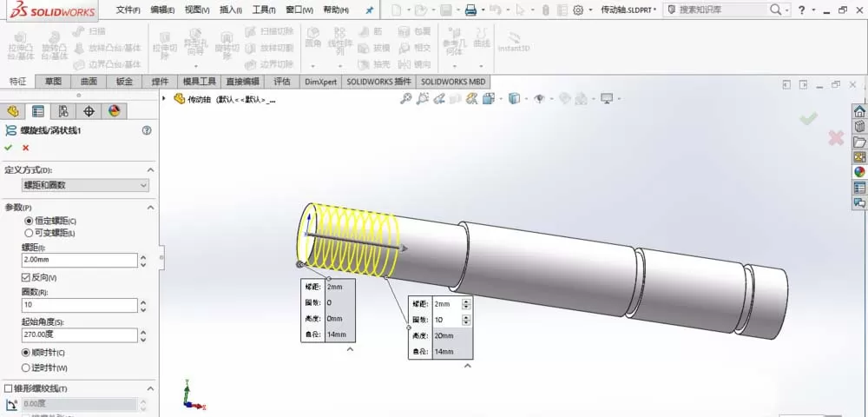This screenshot has height=417, width=868.
Task: Select the 恒定螺距 radio button
Action: coord(29,221)
